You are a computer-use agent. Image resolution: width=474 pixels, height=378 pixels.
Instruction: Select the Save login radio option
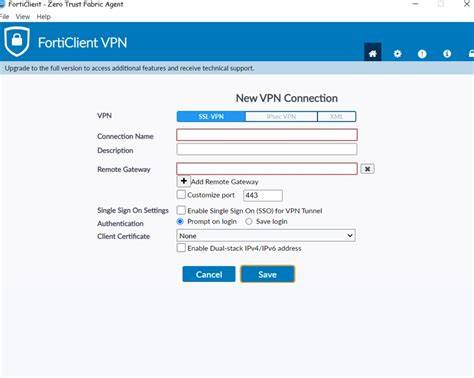pos(249,221)
